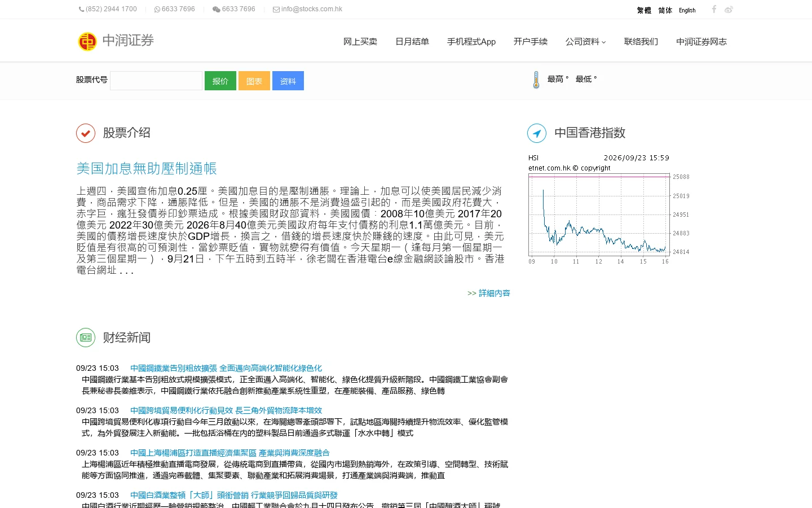The image size is (812, 508).
Task: Click the blue 资料 button
Action: click(288, 81)
